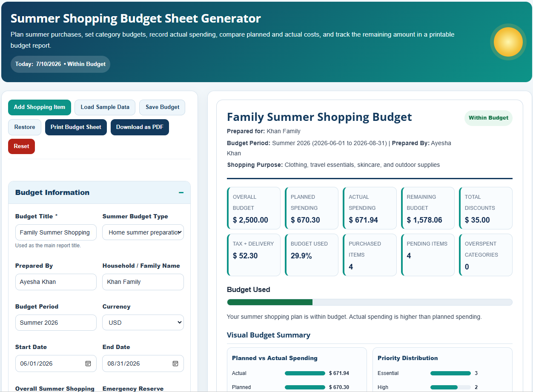
Task: Click the sun icon in the header
Action: click(508, 42)
